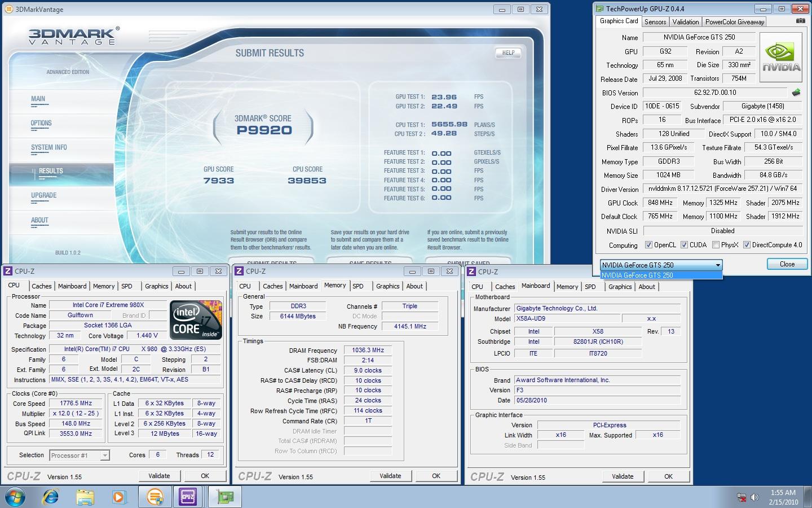Click the GPU-Z title bar app icon
The width and height of the screenshot is (812, 508).
pos(600,8)
